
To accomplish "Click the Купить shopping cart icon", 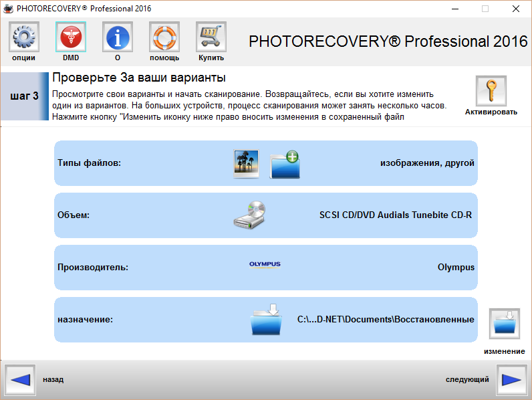I will [x=211, y=37].
